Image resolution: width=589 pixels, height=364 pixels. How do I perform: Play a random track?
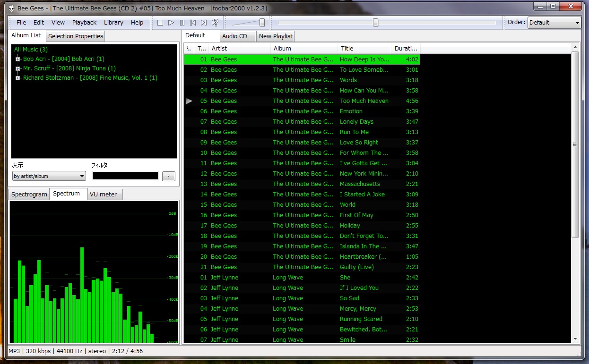click(215, 23)
